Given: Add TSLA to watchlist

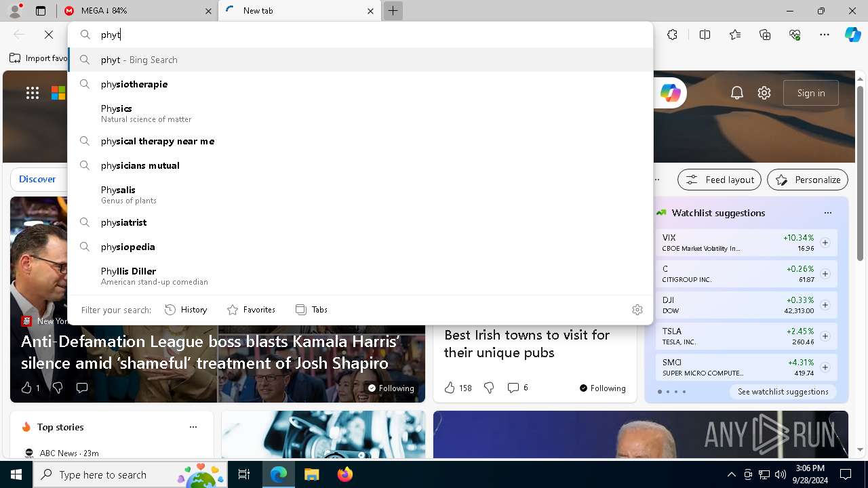Looking at the screenshot, I should (x=825, y=336).
